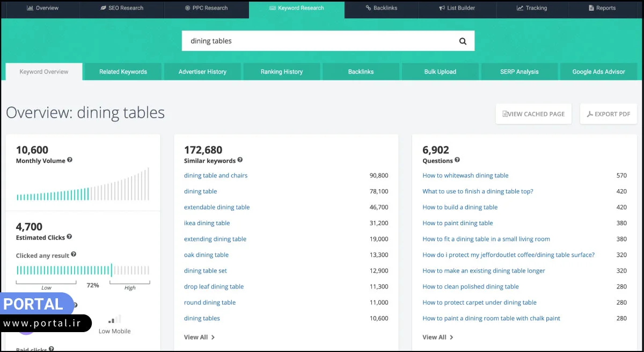This screenshot has width=644, height=352.
Task: Expand View All under Similar keywords
Action: tap(199, 337)
